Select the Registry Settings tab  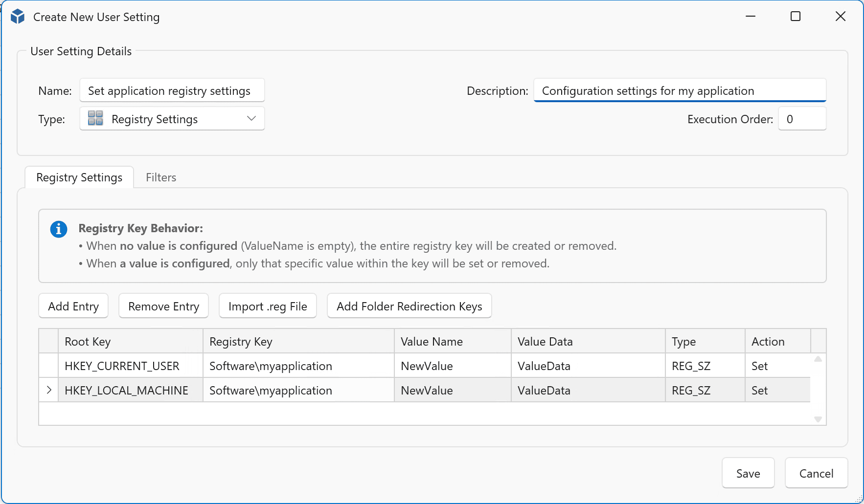tap(79, 177)
